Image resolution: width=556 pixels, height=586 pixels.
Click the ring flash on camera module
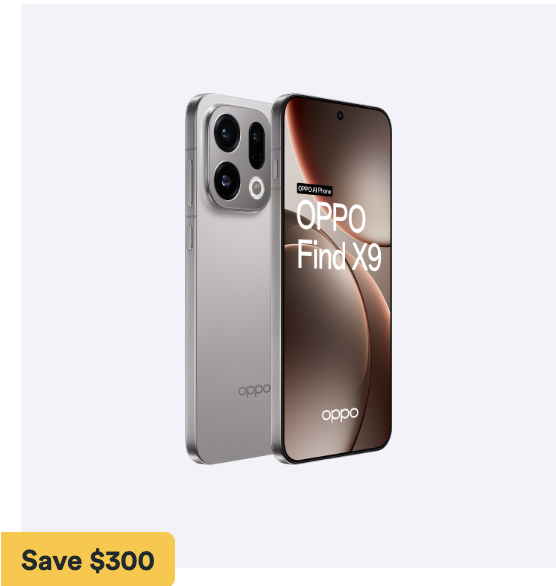[257, 187]
